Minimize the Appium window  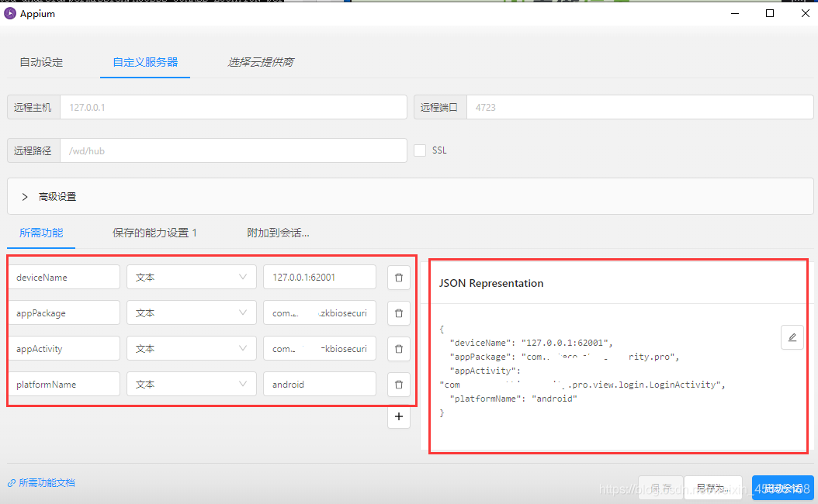pos(735,13)
